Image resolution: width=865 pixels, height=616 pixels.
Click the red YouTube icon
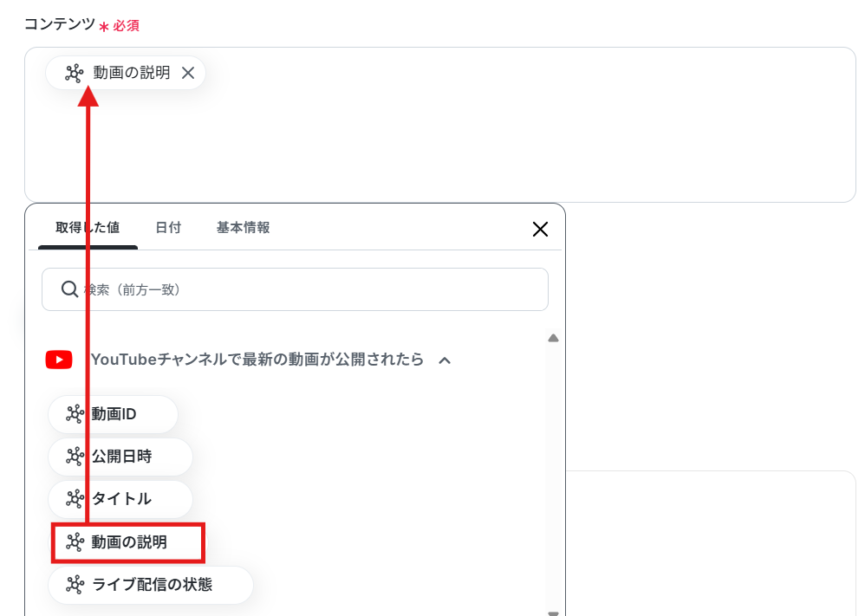click(x=59, y=360)
